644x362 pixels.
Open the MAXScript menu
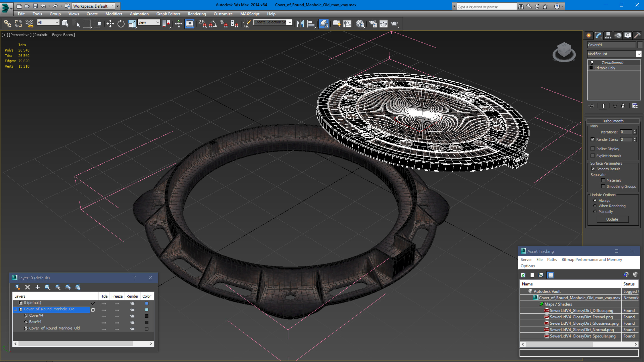coord(250,14)
